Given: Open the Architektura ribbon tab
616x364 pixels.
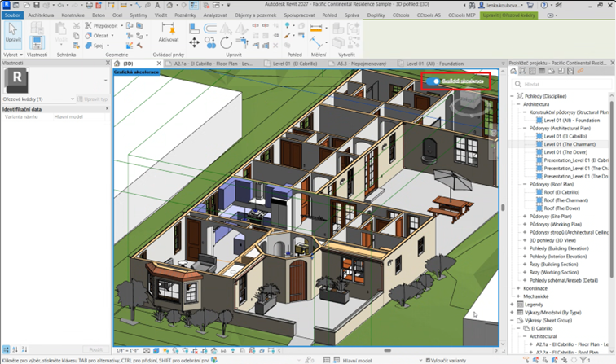Looking at the screenshot, I should [x=42, y=15].
